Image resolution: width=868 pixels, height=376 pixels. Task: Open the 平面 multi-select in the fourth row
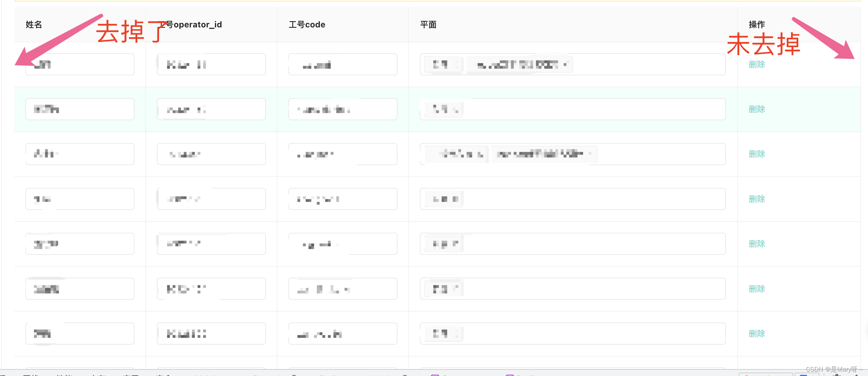click(x=589, y=199)
